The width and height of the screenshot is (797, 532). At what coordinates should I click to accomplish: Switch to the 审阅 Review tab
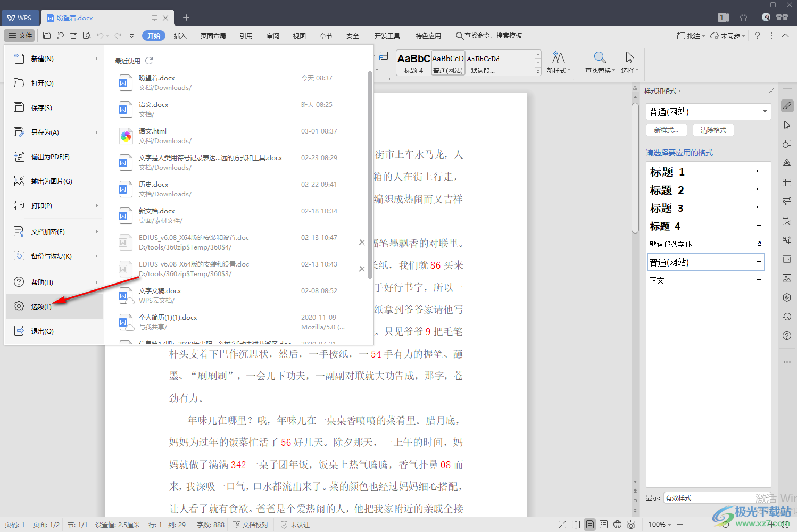[x=273, y=36]
